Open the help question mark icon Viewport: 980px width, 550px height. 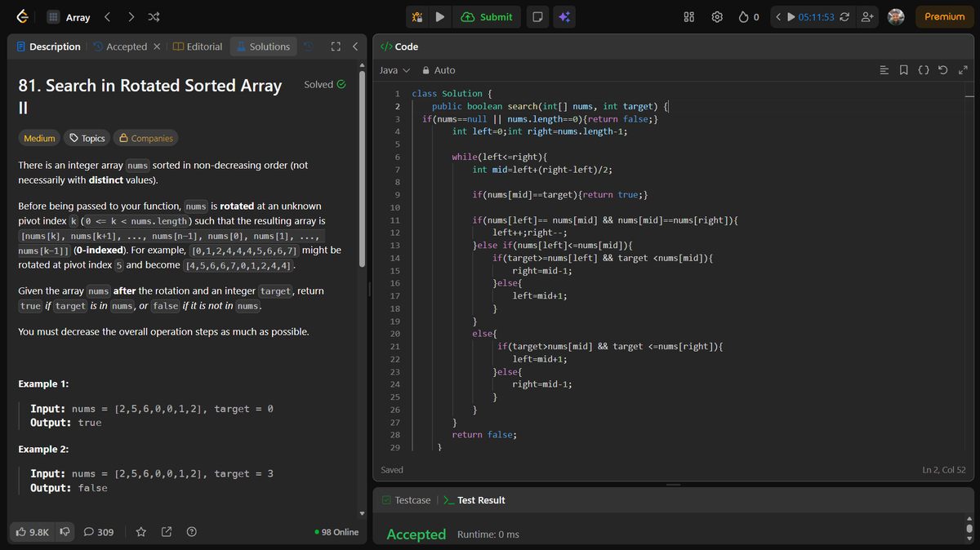[x=192, y=532]
